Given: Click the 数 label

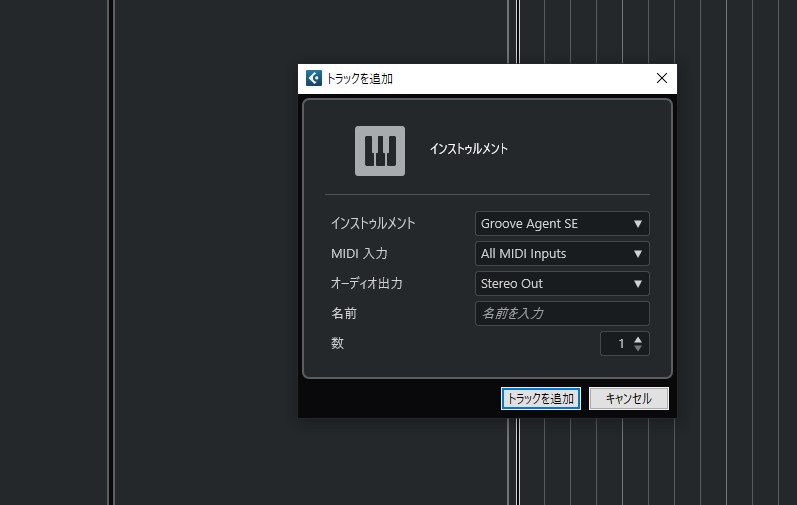Looking at the screenshot, I should (x=338, y=343).
